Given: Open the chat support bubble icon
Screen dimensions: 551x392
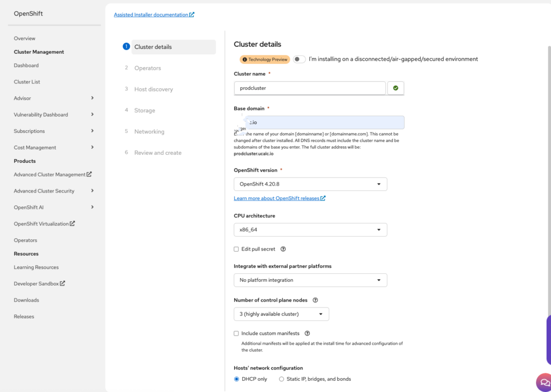Looking at the screenshot, I should point(543,382).
